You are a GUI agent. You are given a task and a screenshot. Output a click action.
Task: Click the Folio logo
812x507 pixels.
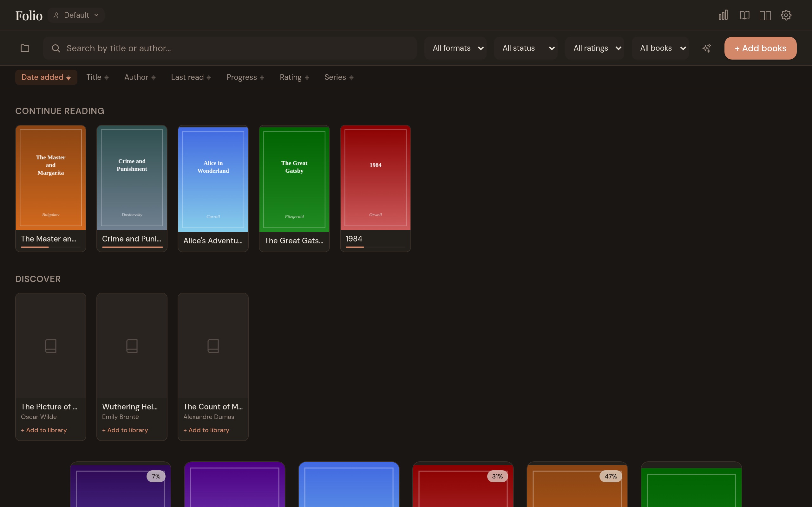point(29,15)
